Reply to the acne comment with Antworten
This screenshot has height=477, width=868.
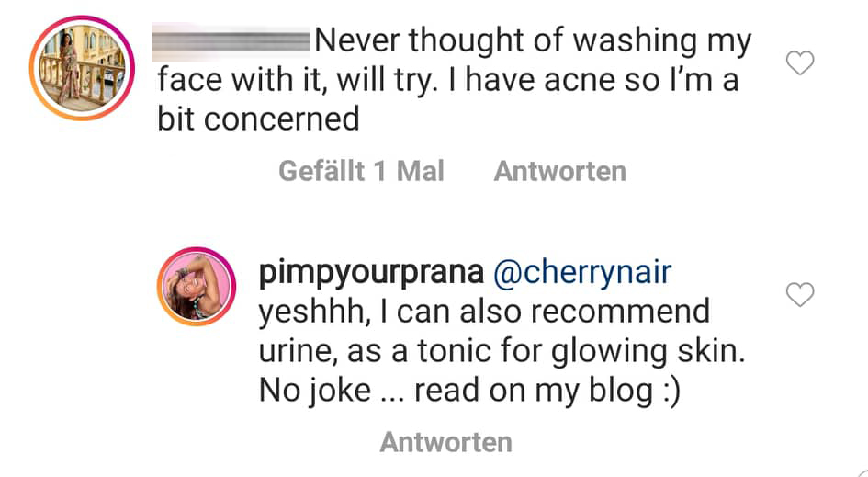pos(559,171)
